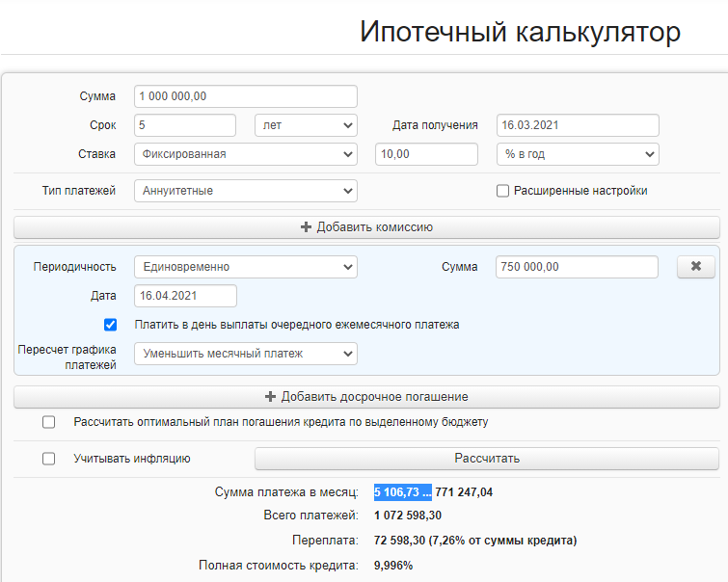This screenshot has height=582, width=728.
Task: Open Периодичность dropdown showing Единовременно
Action: click(246, 267)
